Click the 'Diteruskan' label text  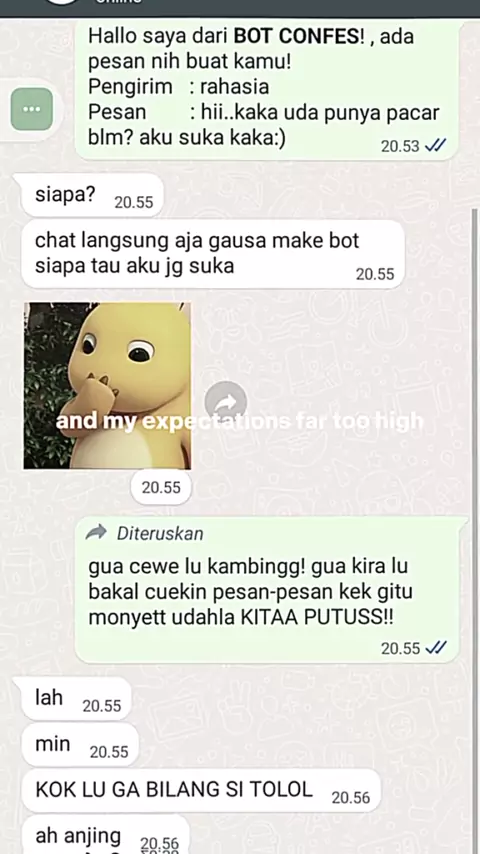click(160, 534)
